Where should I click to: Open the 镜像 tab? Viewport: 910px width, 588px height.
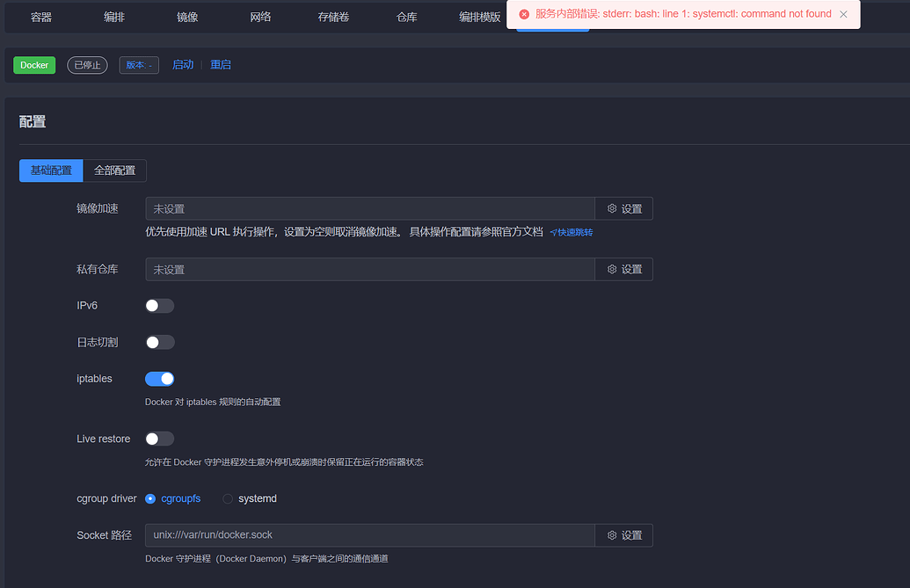point(187,18)
